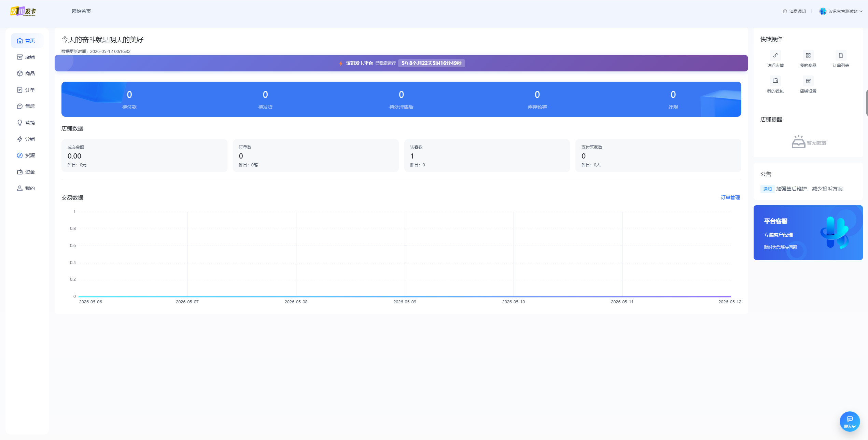Open the 商品 sidebar menu

coord(27,73)
